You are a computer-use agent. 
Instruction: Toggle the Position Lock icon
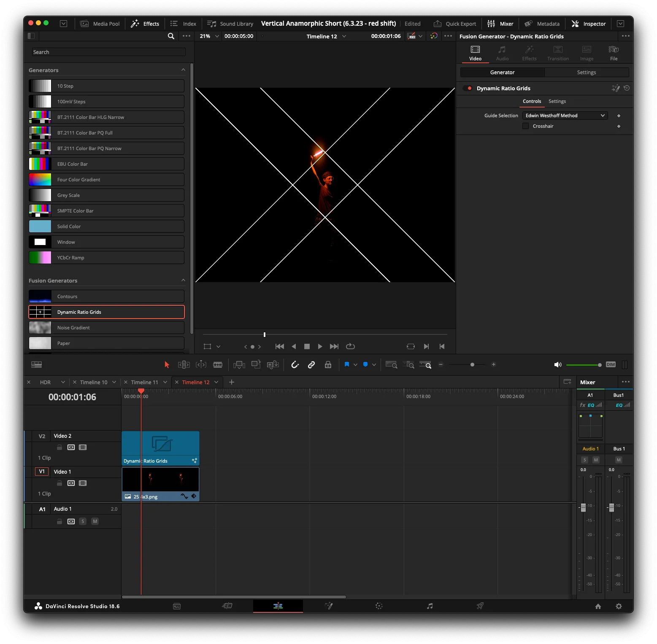(328, 365)
